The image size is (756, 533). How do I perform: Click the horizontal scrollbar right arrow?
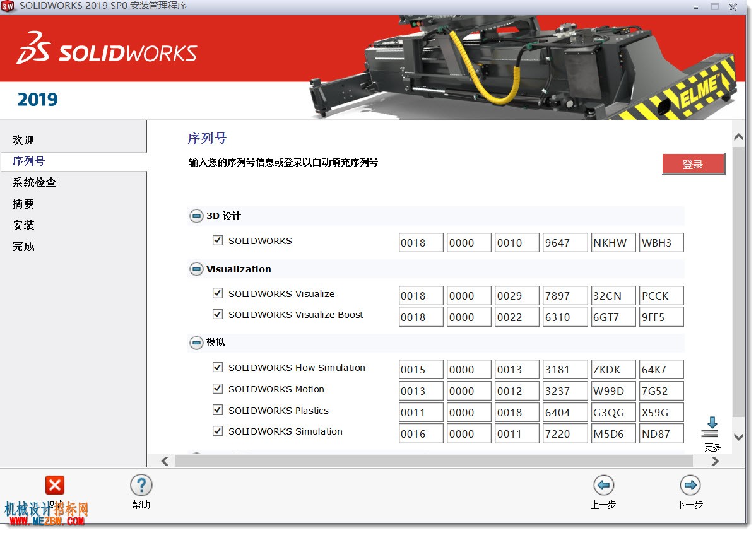click(x=715, y=461)
